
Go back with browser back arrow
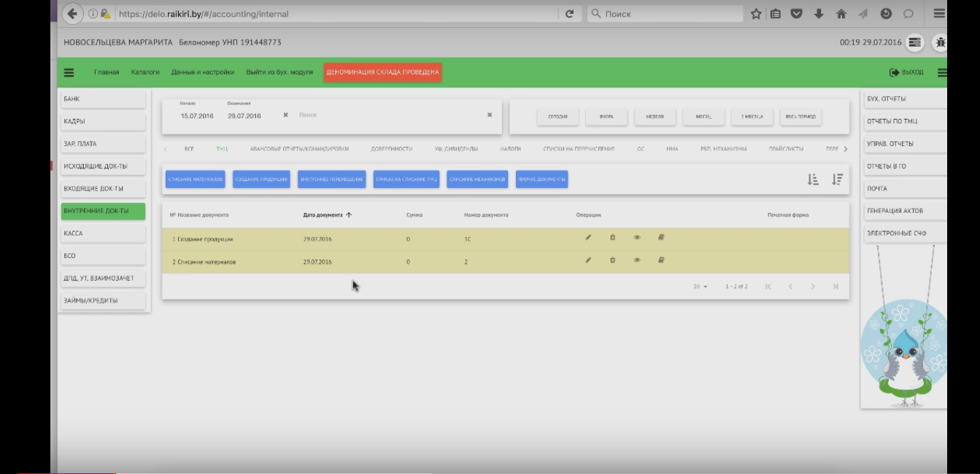[x=72, y=13]
